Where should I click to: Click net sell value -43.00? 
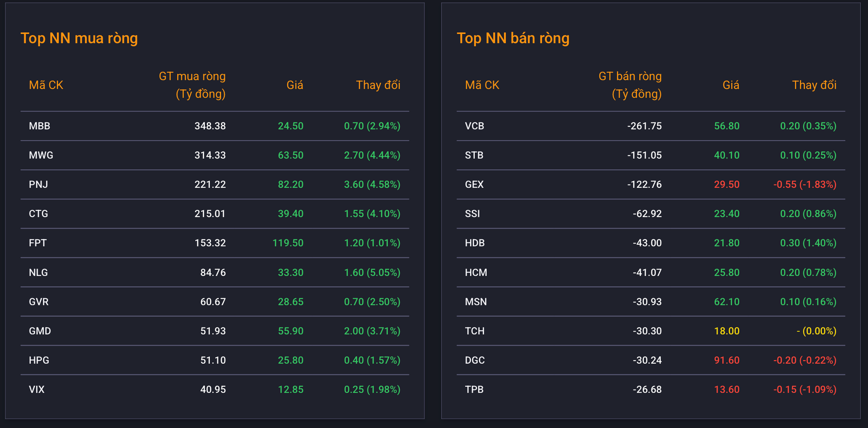tap(647, 243)
